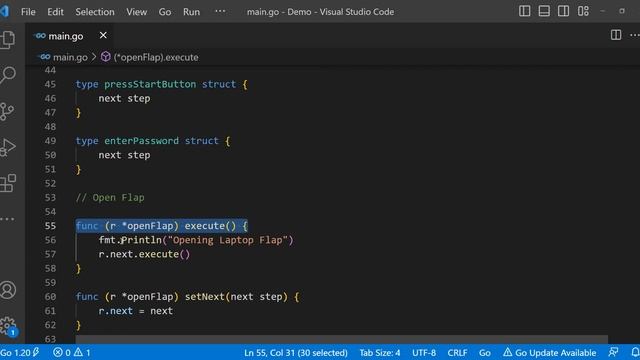Image resolution: width=640 pixels, height=360 pixels.
Task: Open Customize Layout icon
Action: [583, 11]
